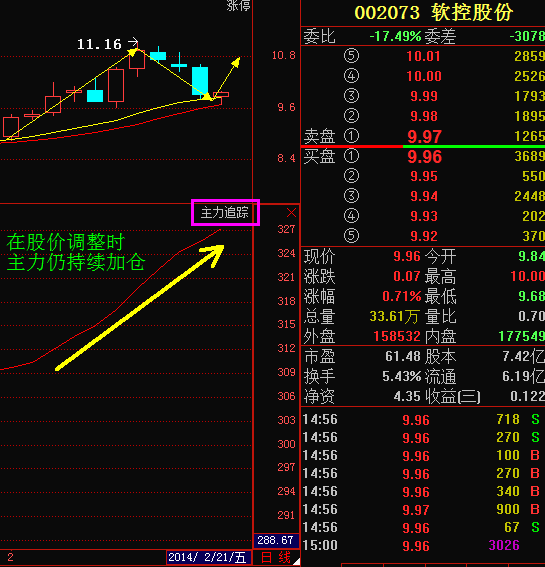Select buy level ⑤ at 9.92

(x=423, y=236)
